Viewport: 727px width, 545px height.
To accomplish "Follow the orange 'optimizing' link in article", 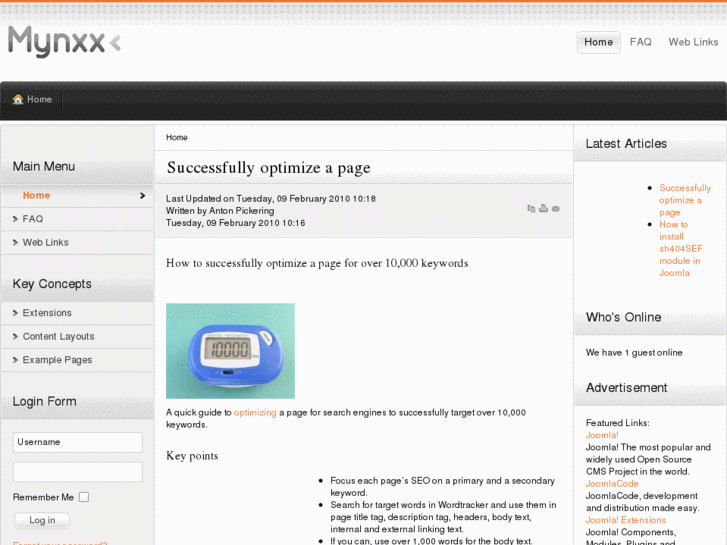I will [255, 413].
